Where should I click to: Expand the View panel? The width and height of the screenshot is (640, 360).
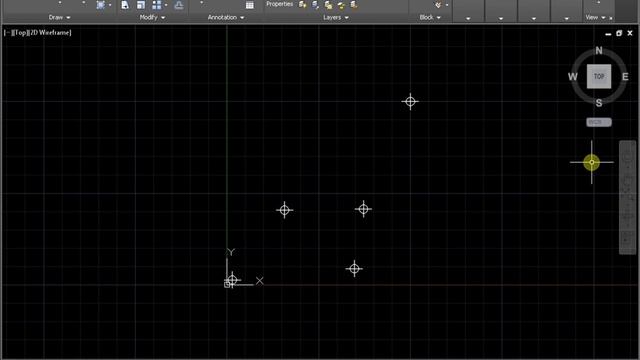click(595, 17)
